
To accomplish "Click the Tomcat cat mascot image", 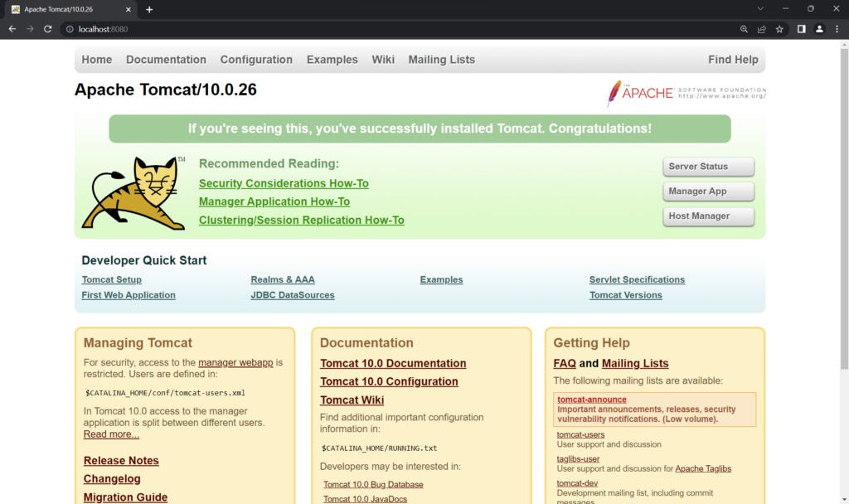I will (x=133, y=192).
